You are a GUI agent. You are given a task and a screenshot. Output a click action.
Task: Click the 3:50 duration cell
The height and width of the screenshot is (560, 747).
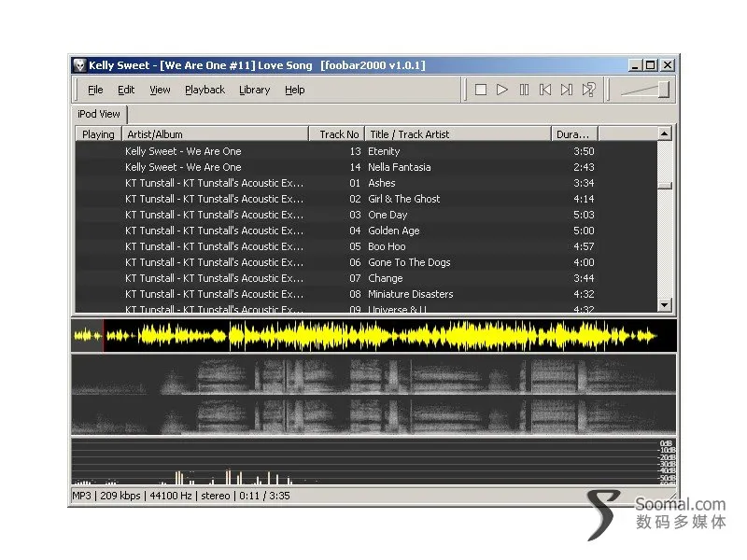click(584, 151)
